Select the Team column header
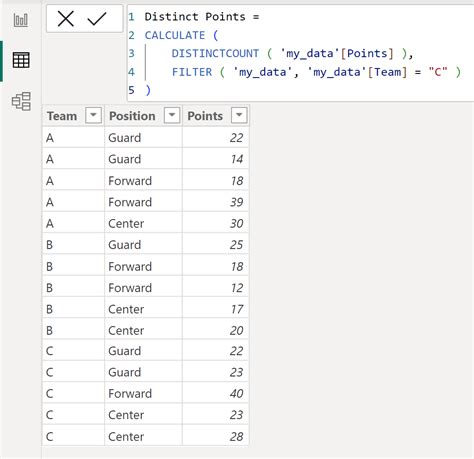474x459 pixels. (73, 116)
